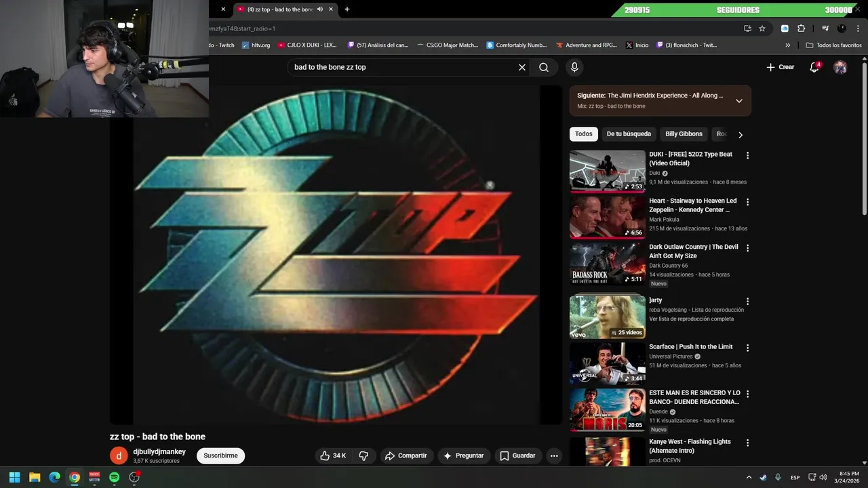Open the YouTube account avatar menu
The image size is (868, 488).
[x=840, y=67]
